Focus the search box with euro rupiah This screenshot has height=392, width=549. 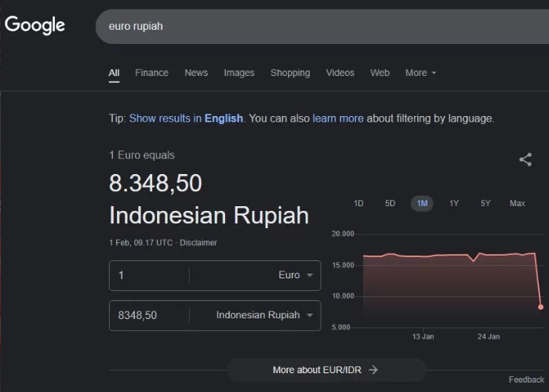pyautogui.click(x=322, y=26)
